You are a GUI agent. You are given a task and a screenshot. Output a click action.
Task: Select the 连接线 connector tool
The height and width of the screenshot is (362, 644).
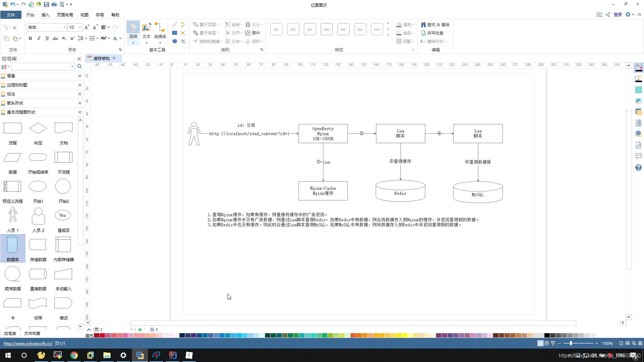[x=160, y=33]
